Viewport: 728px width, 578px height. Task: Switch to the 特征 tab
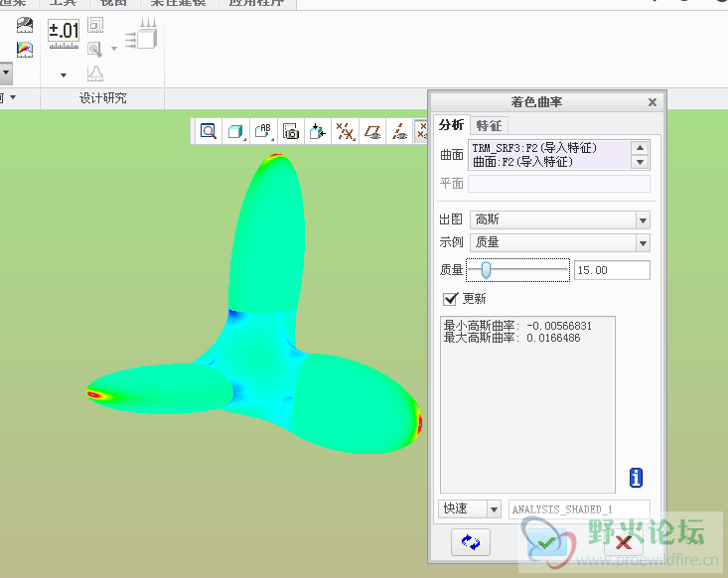point(489,126)
